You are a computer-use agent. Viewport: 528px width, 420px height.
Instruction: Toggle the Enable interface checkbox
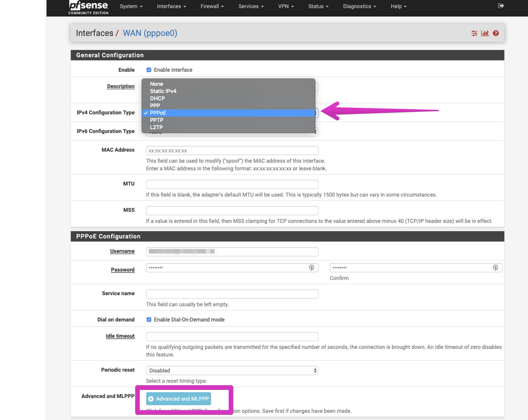point(149,70)
